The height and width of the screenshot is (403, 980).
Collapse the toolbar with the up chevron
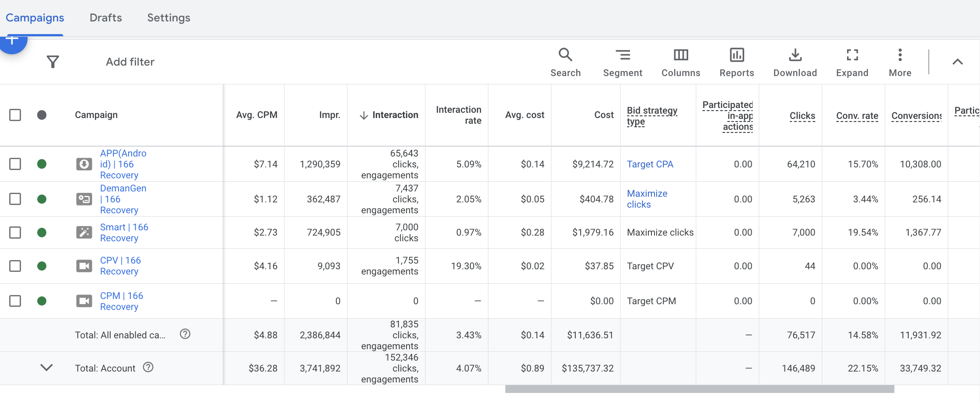pyautogui.click(x=957, y=62)
